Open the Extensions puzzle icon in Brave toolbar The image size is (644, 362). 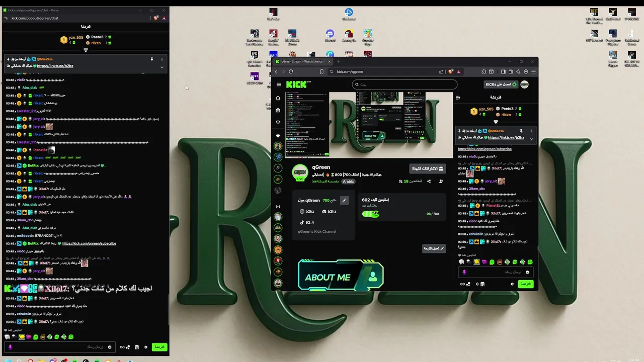[484, 72]
